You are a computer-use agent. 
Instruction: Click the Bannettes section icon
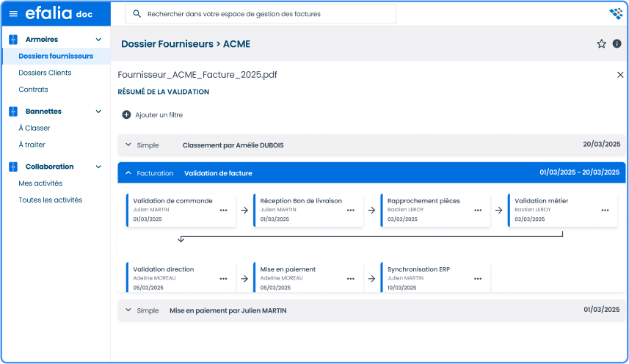click(13, 112)
